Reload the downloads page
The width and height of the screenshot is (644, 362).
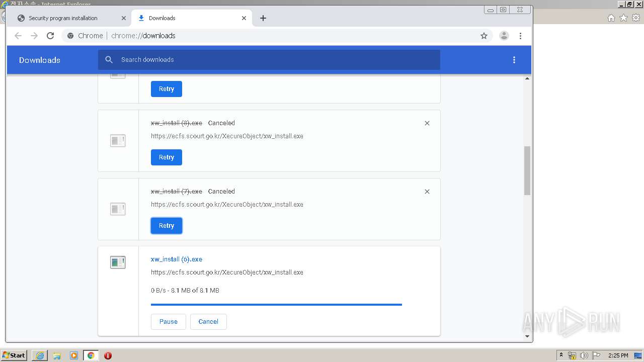(50, 36)
